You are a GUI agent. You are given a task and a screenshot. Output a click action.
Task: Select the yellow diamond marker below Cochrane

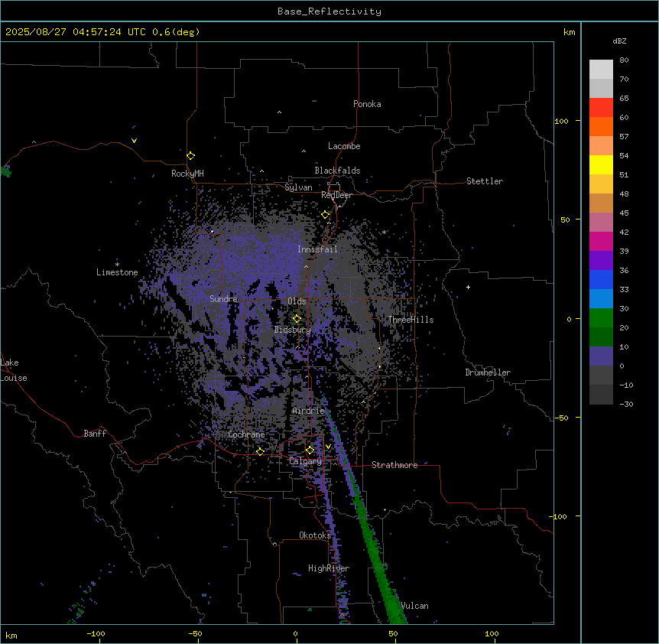(x=260, y=451)
